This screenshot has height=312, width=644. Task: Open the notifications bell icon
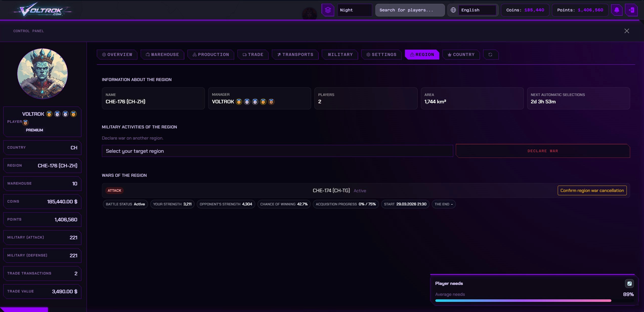click(617, 10)
